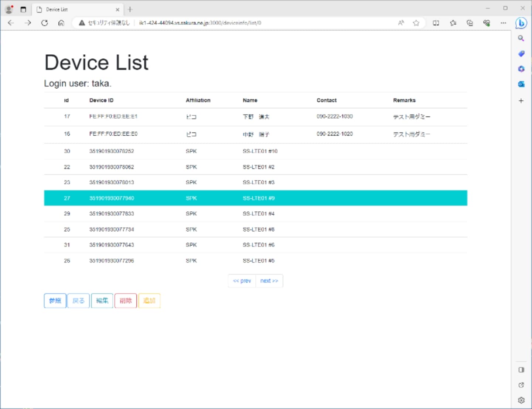
Task: Open the Bing Copilot sidebar icon
Action: click(x=521, y=23)
